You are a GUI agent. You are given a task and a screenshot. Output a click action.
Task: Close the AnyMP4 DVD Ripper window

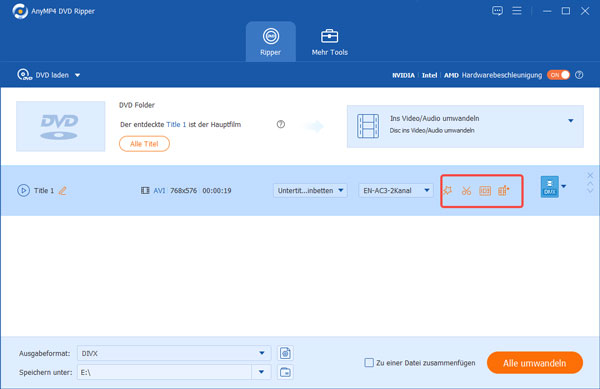click(585, 11)
